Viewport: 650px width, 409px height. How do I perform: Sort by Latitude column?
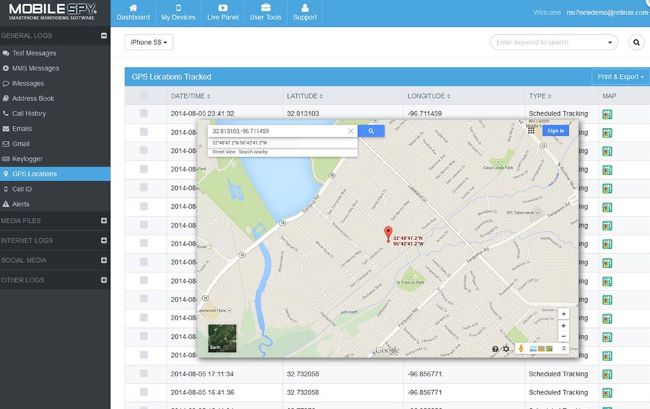(305, 96)
